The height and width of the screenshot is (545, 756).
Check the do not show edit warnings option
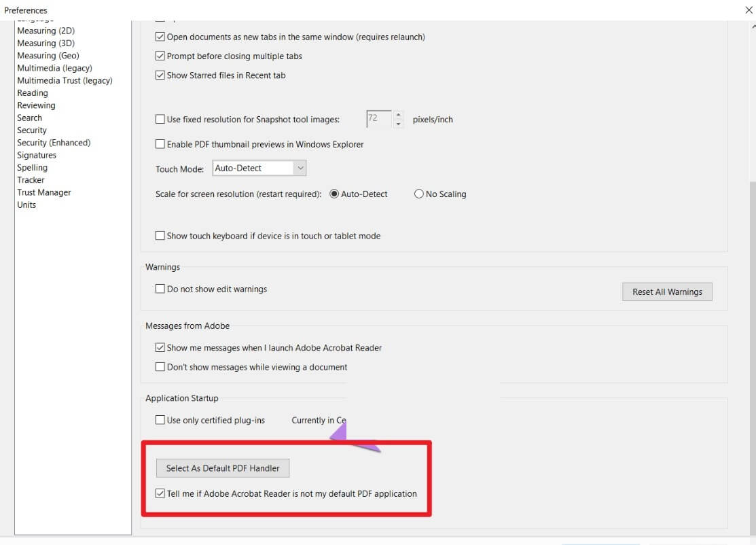(160, 289)
